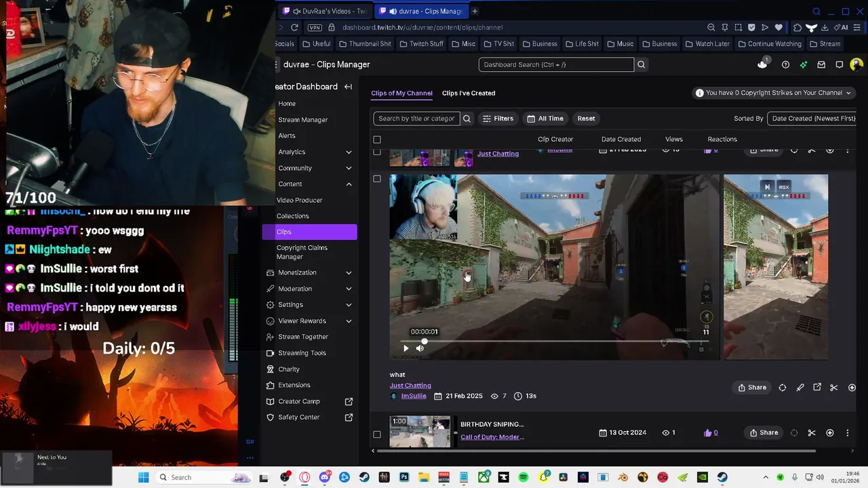Viewport: 868px width, 488px height.
Task: Select the checkbox for the 'what' clip
Action: click(x=377, y=179)
